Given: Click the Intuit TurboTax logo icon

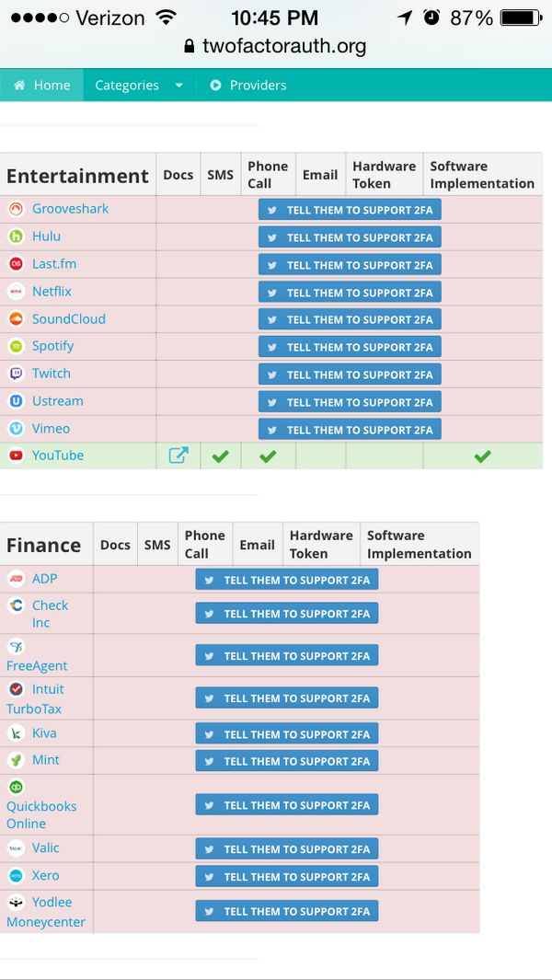Looking at the screenshot, I should 16,688.
